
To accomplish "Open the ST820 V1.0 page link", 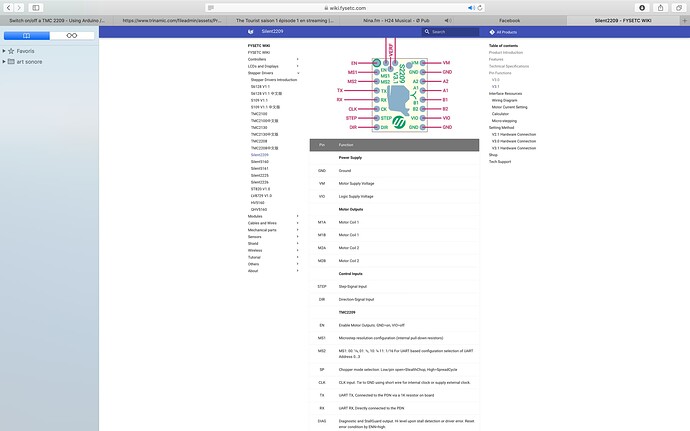I will point(261,189).
